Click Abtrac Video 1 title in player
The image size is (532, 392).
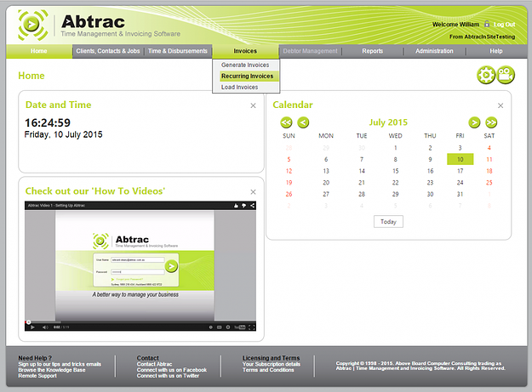click(56, 206)
